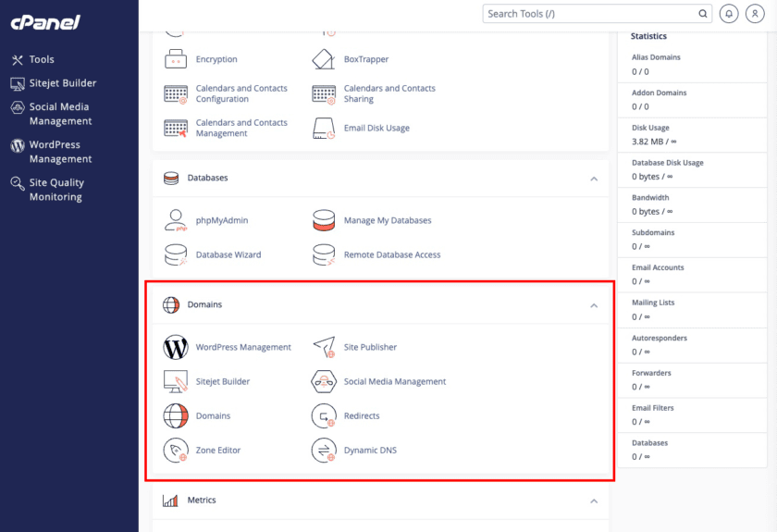This screenshot has height=532, width=777.
Task: Click the Social Media Management hexagon icon in Domains
Action: point(324,381)
